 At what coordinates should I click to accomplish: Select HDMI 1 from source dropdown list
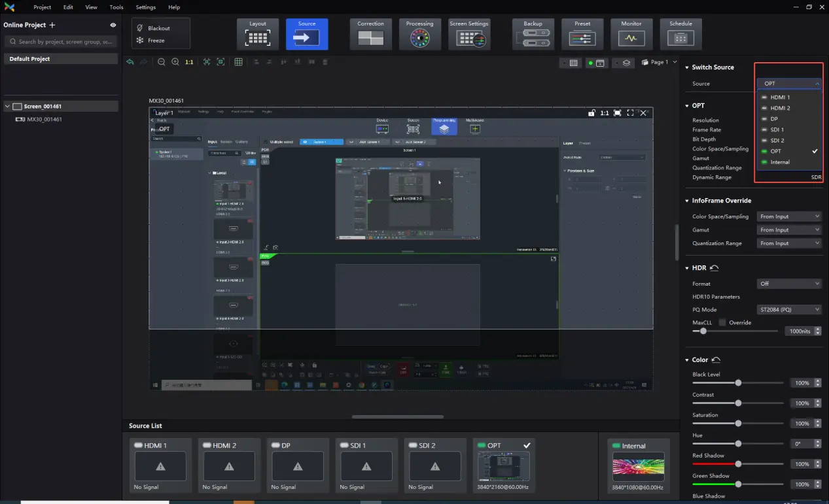pos(779,97)
